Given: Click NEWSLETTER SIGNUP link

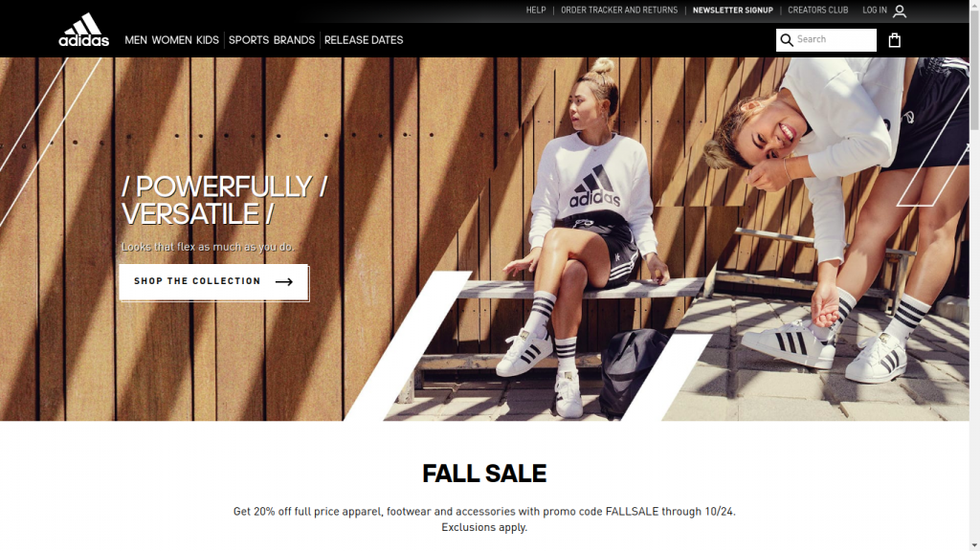Looking at the screenshot, I should tap(732, 10).
